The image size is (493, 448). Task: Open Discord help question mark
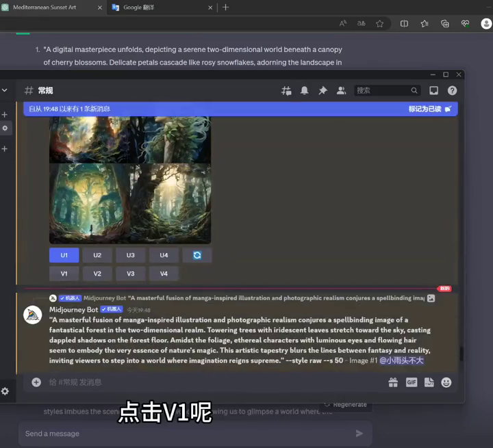pyautogui.click(x=452, y=91)
